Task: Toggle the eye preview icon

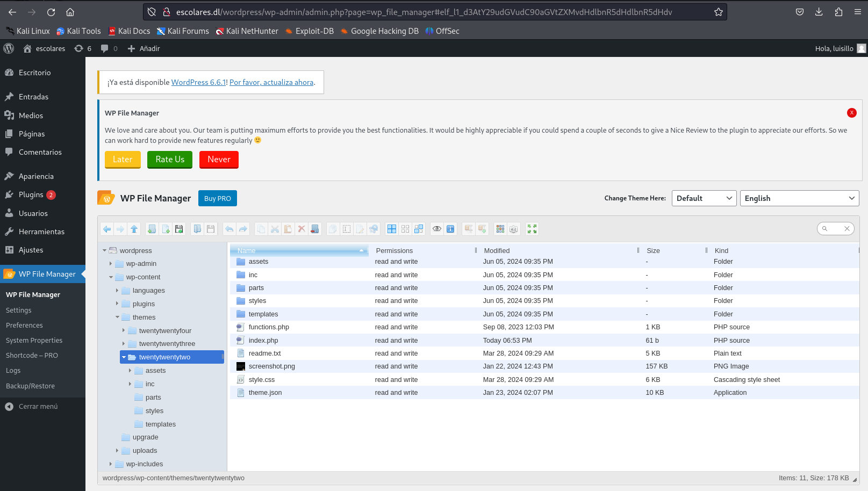Action: click(437, 229)
